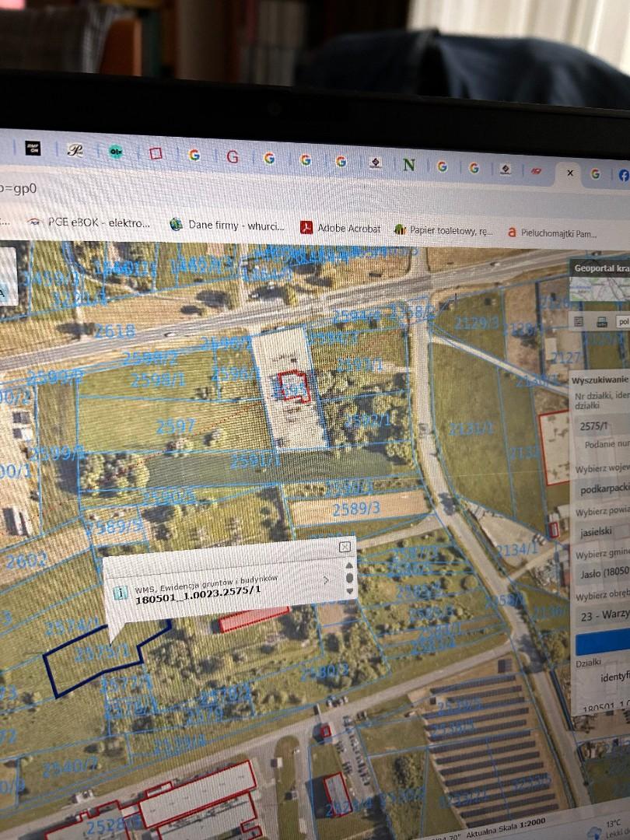Click the Aktualna Skala 1:2000 status text

coord(505,828)
